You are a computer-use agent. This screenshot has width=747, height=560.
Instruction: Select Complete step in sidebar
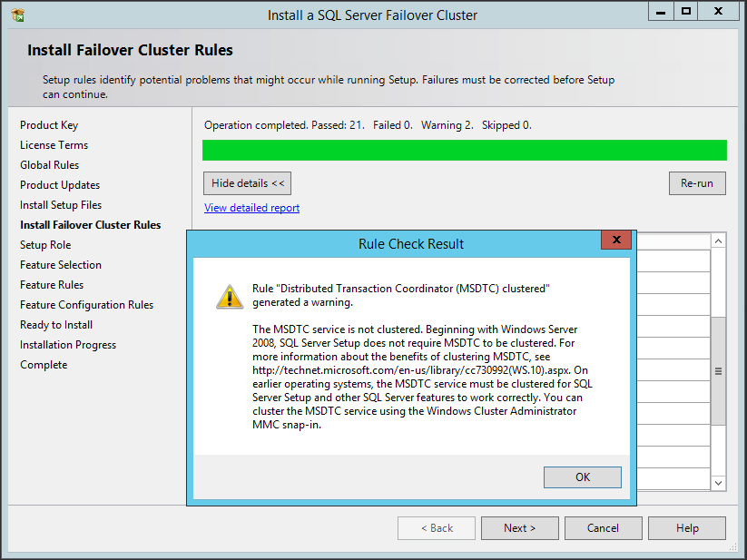point(44,365)
